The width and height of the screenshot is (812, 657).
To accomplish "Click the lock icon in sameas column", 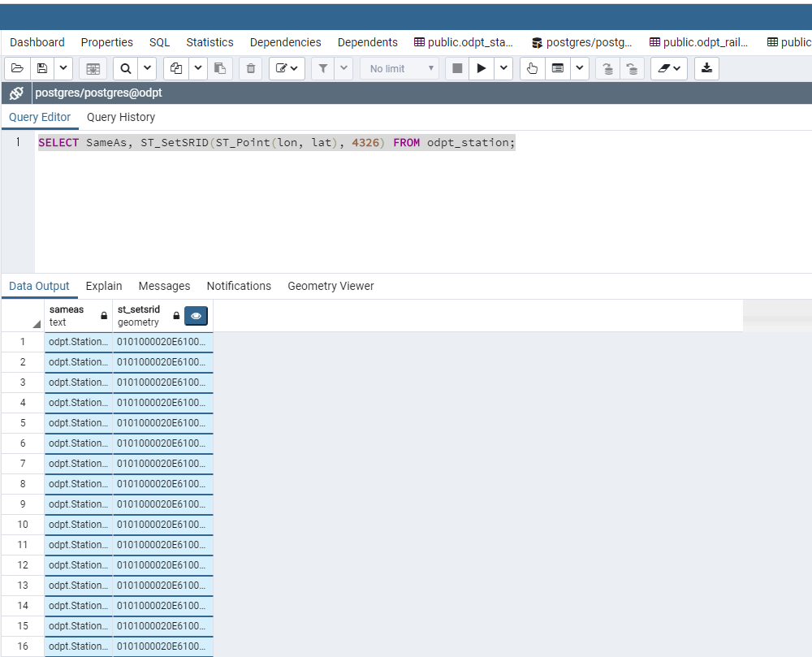I will point(104,315).
